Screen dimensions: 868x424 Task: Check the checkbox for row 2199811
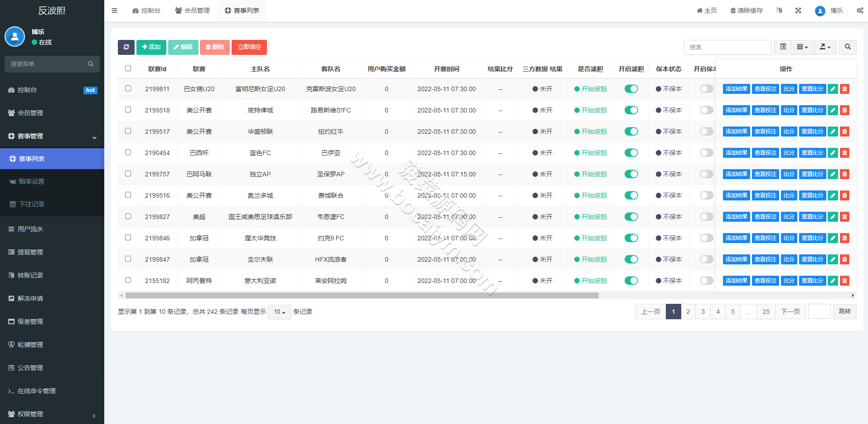128,88
